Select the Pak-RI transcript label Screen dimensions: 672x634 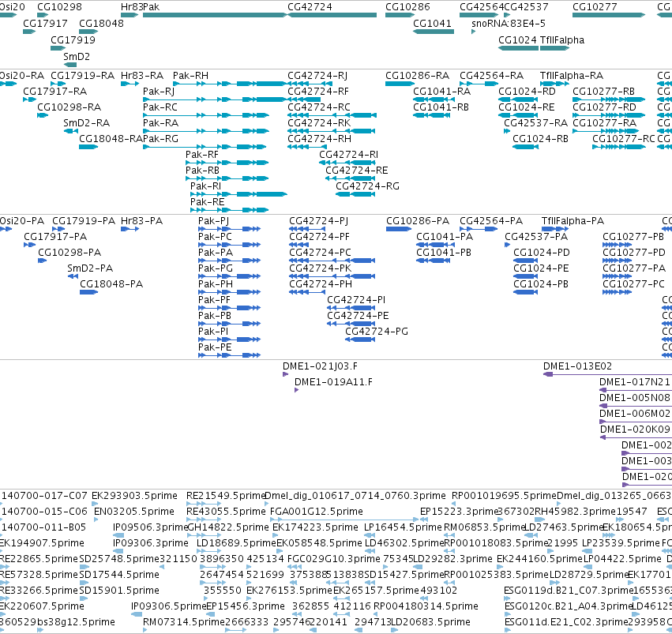pos(206,187)
